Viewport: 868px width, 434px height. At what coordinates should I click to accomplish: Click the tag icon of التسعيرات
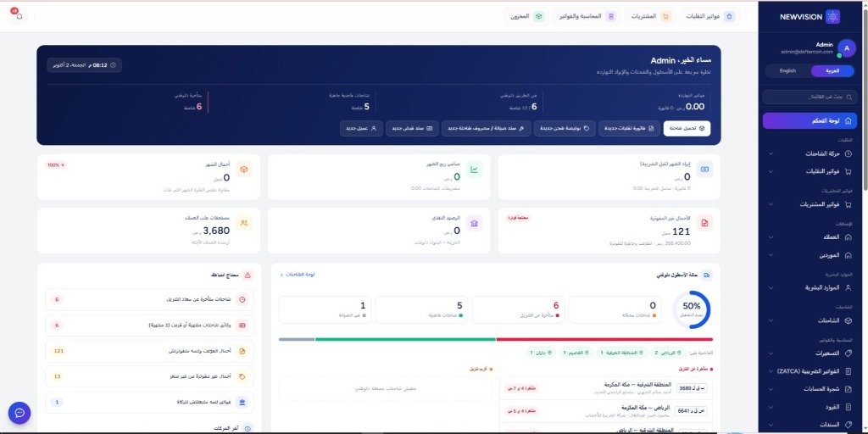click(x=849, y=353)
